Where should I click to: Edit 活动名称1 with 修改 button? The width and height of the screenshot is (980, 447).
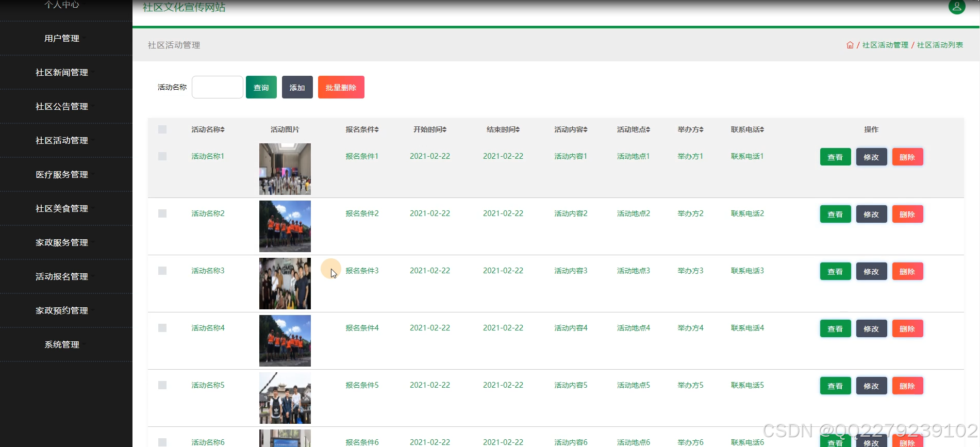click(x=871, y=157)
